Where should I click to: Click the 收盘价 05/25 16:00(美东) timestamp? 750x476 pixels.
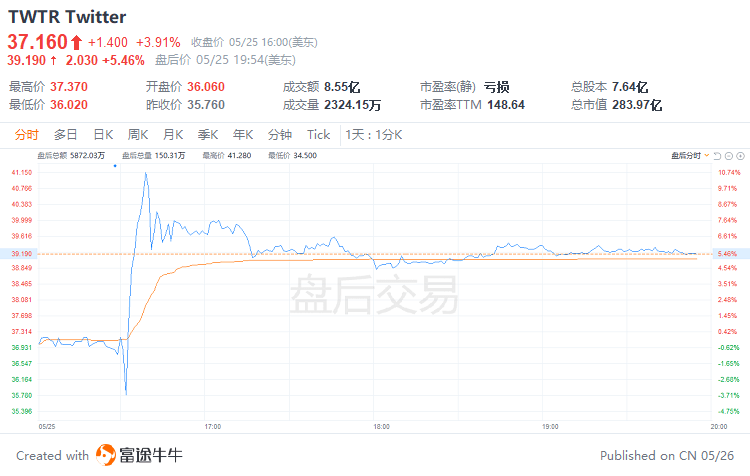click(254, 43)
